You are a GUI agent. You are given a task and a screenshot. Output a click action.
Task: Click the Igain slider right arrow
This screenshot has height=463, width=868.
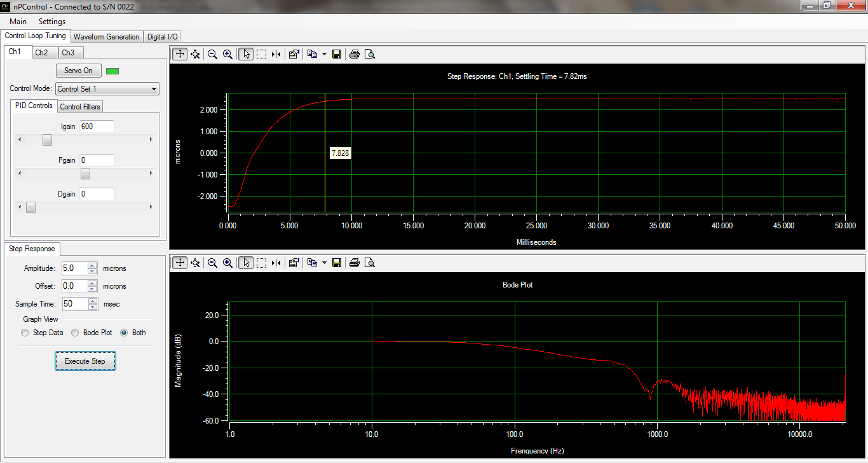[x=151, y=140]
